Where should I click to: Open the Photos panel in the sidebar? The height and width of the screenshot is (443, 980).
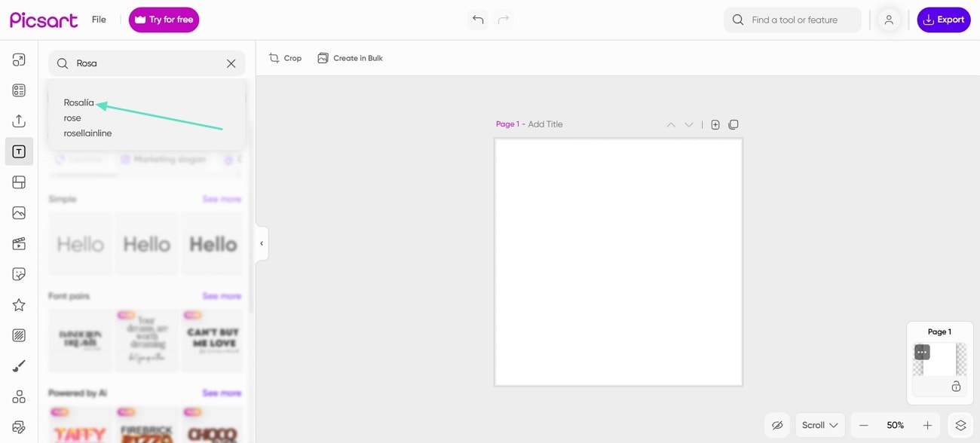(19, 212)
